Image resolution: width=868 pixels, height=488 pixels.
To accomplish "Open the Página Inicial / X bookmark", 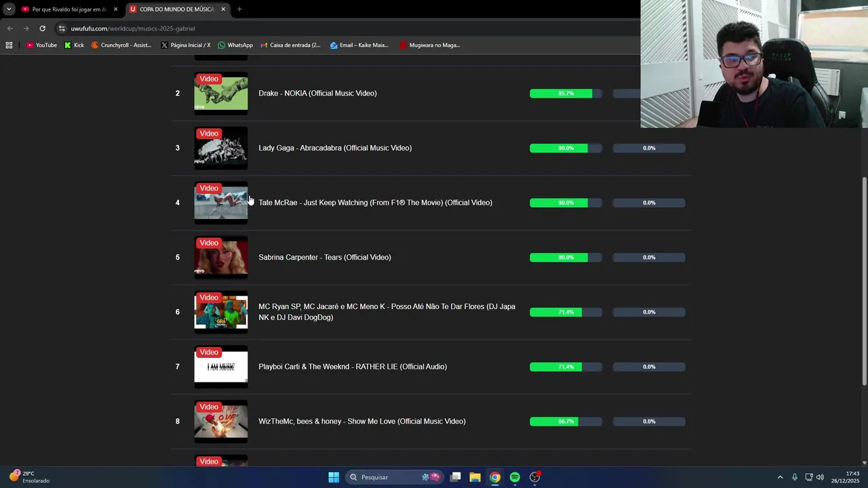I will click(186, 45).
